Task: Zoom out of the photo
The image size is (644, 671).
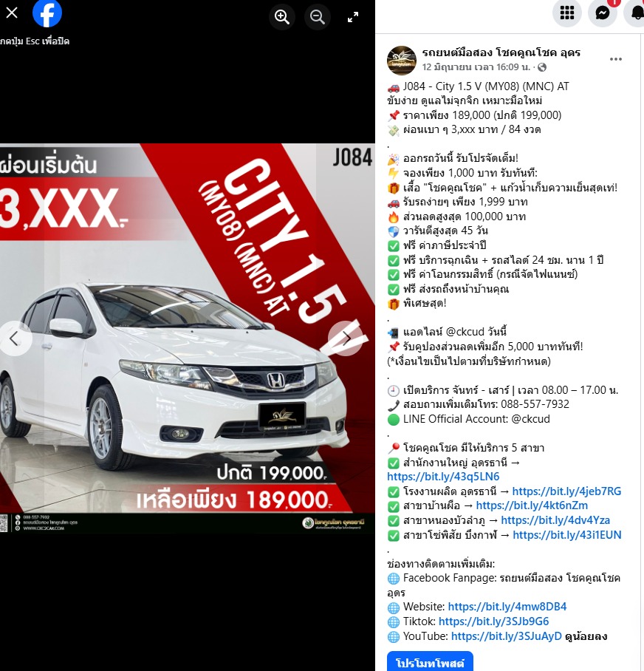Action: (318, 16)
